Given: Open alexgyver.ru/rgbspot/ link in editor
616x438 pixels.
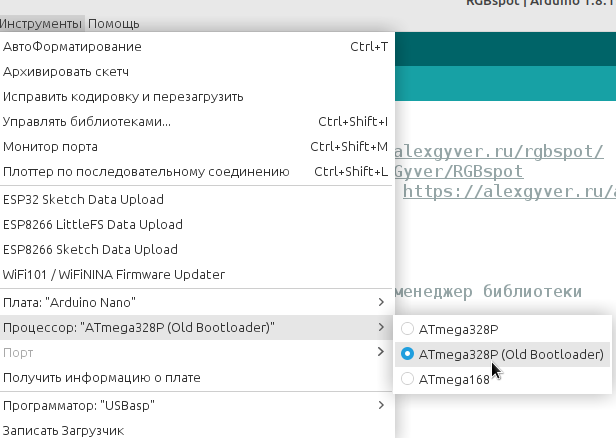Looking at the screenshot, I should pyautogui.click(x=499, y=152).
